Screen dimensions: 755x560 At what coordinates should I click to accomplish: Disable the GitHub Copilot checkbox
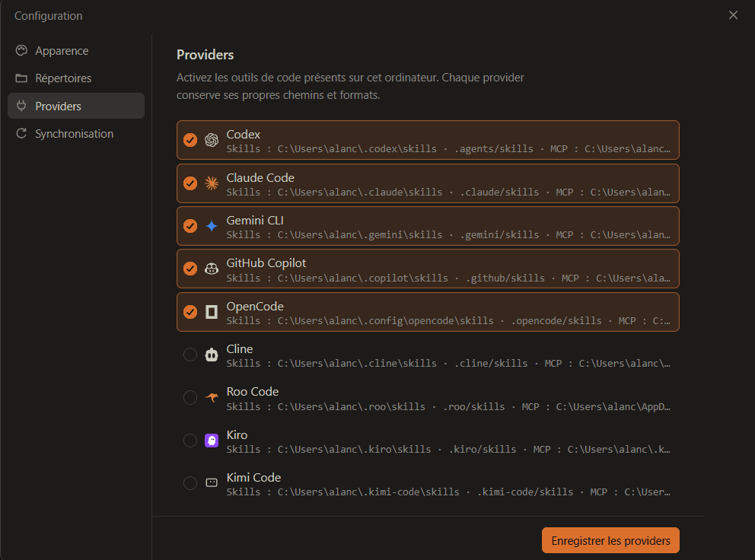point(190,269)
